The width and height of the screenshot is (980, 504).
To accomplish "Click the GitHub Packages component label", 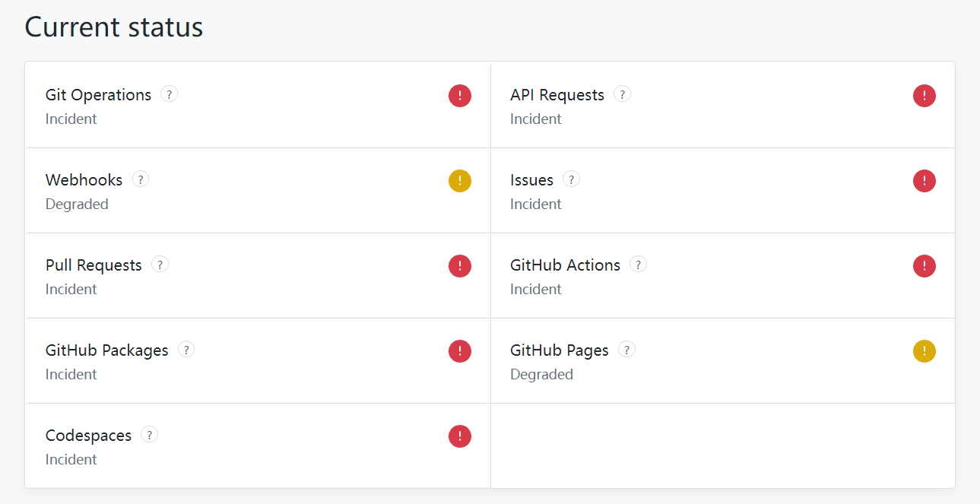I will 106,350.
